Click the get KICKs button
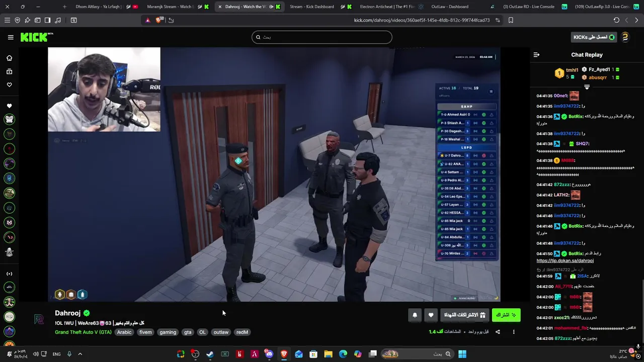This screenshot has height=362, width=644. 594,37
